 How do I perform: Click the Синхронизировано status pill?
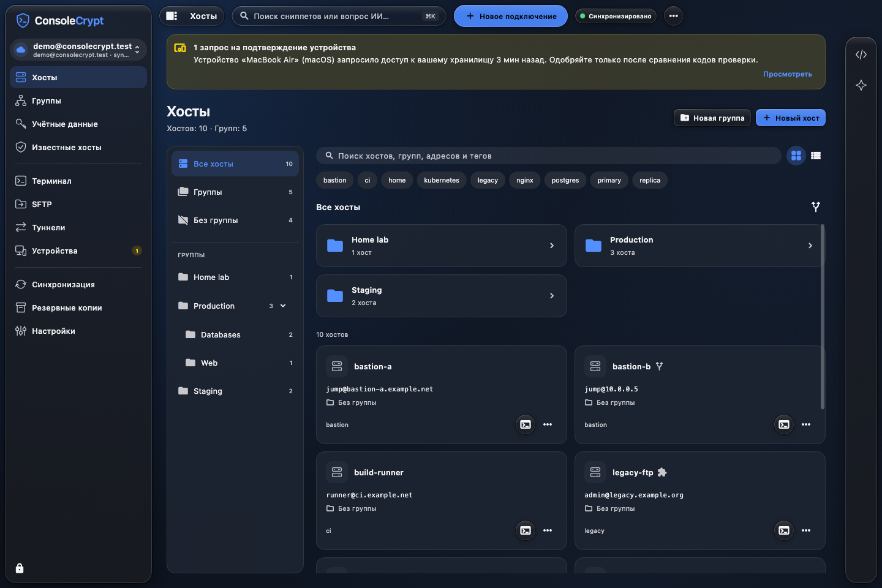tap(616, 16)
